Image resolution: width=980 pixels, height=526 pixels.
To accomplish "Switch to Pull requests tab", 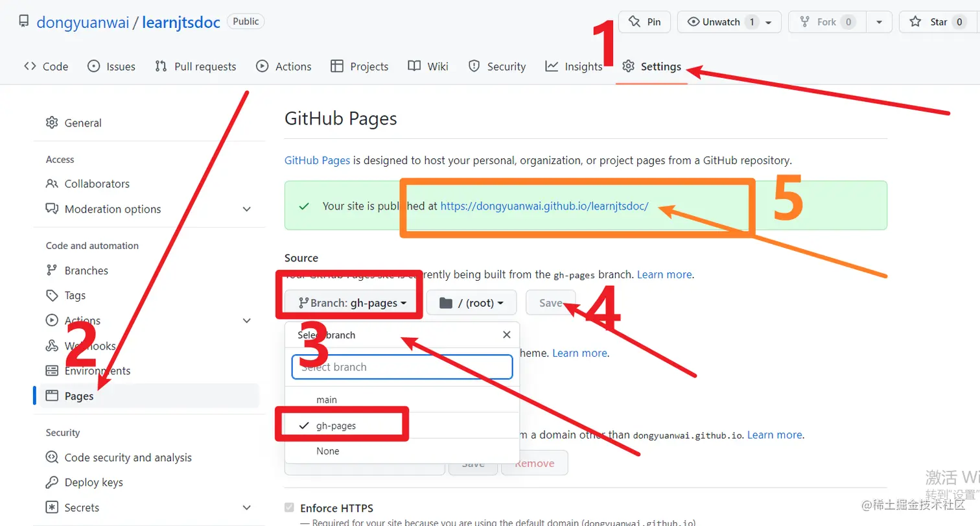I will coord(196,66).
